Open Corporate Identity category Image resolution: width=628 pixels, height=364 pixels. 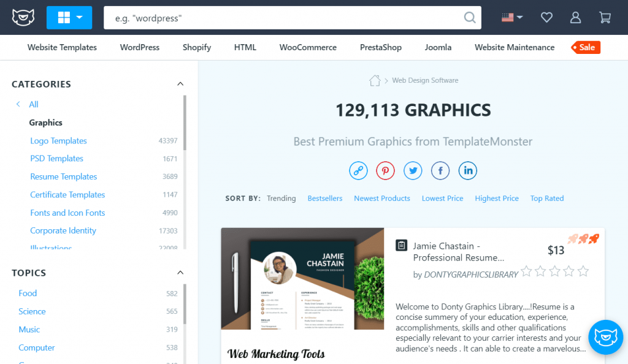tap(63, 231)
